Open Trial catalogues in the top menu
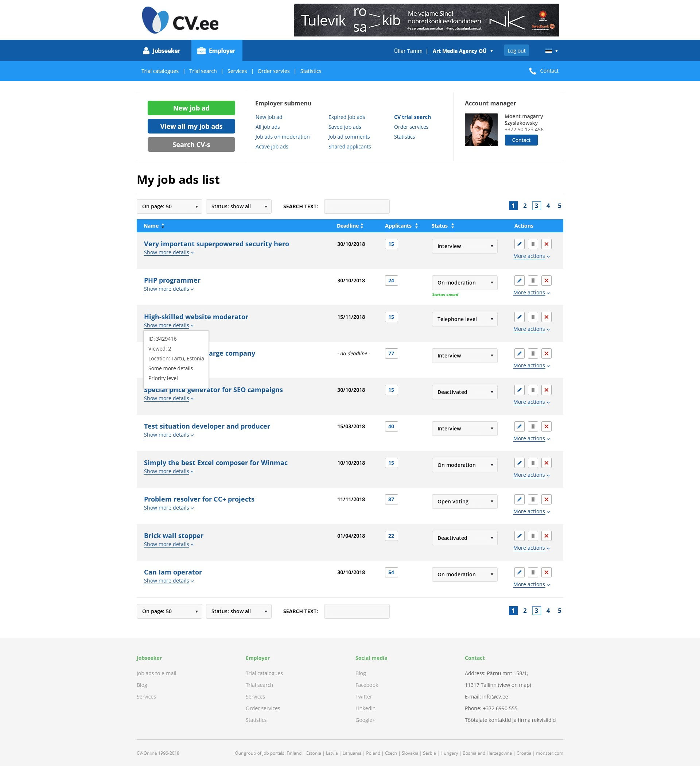The image size is (700, 766). 160,71
